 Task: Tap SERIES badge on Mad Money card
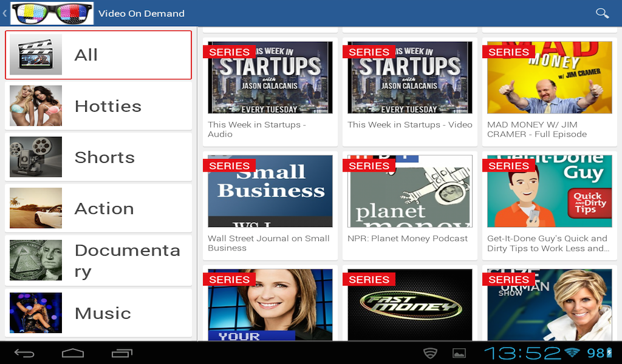coord(508,52)
